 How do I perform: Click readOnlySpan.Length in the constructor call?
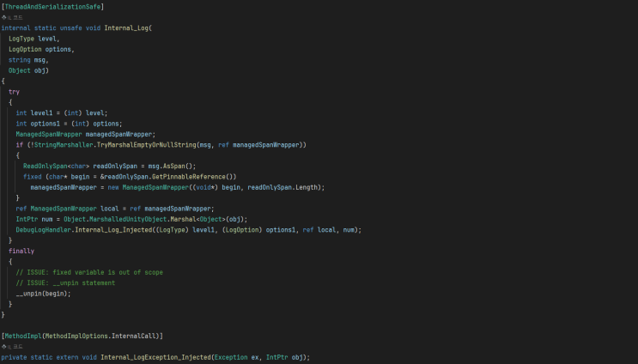point(283,187)
